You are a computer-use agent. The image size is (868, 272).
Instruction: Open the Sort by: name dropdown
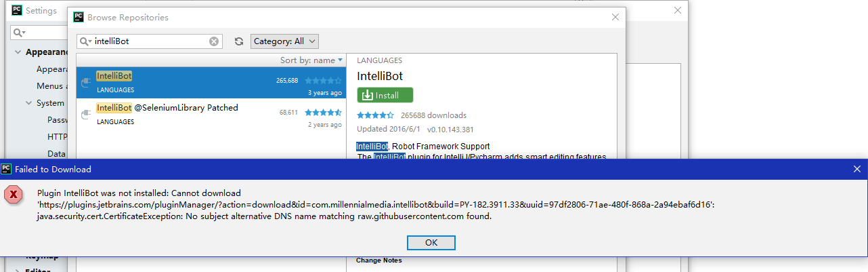(x=311, y=60)
